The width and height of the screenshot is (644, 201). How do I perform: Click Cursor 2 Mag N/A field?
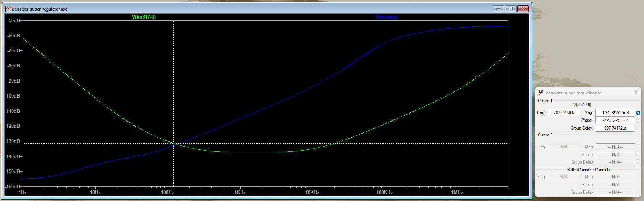tap(615, 147)
